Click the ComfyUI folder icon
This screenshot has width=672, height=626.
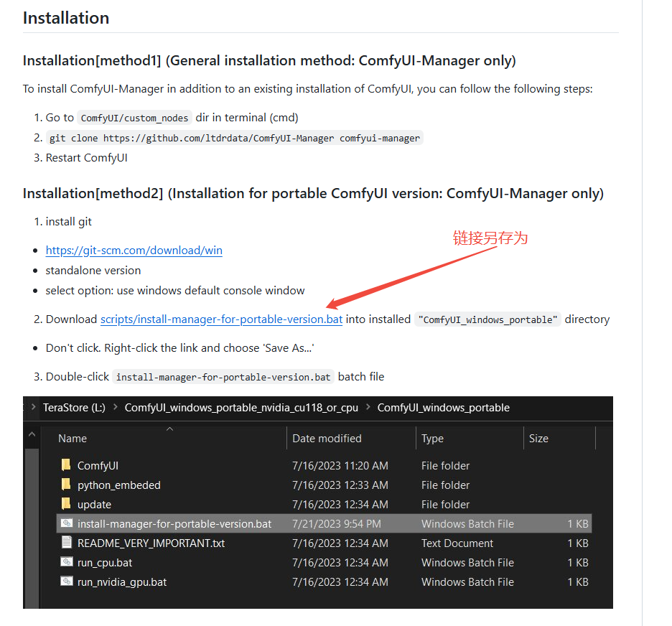pos(66,465)
